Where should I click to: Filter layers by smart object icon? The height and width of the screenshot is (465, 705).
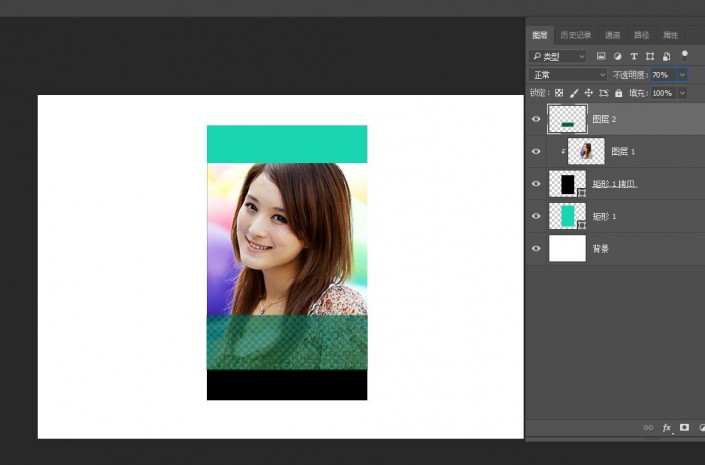666,56
